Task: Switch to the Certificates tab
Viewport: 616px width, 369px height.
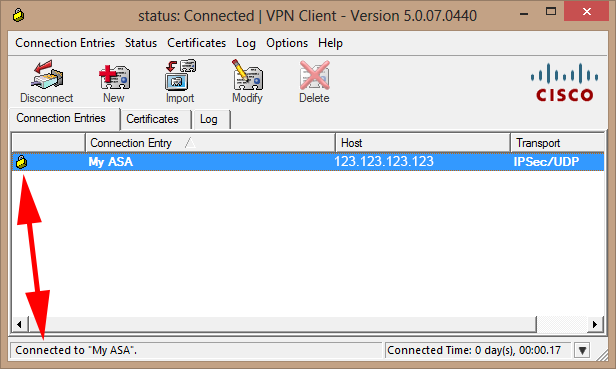Action: point(156,119)
